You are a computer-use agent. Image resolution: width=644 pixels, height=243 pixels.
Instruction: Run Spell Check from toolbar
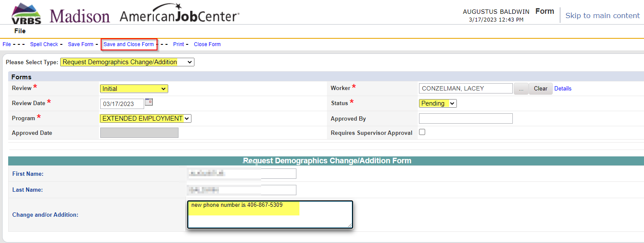44,44
